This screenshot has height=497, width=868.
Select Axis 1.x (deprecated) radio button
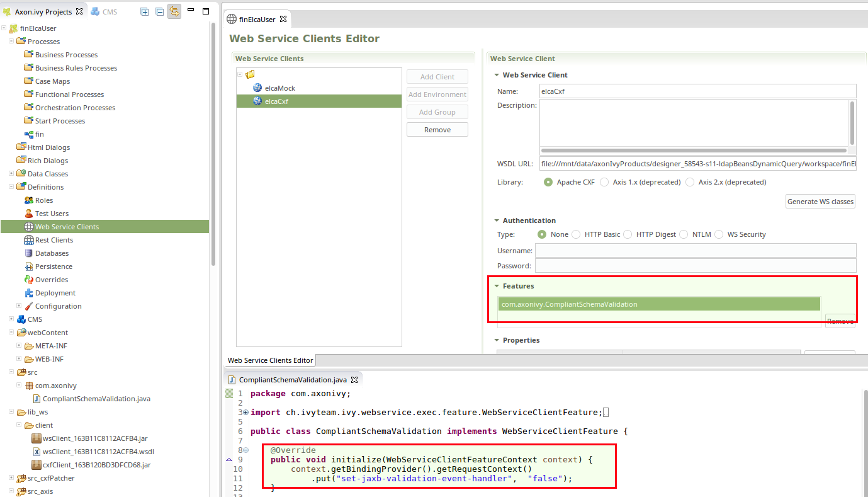point(604,182)
